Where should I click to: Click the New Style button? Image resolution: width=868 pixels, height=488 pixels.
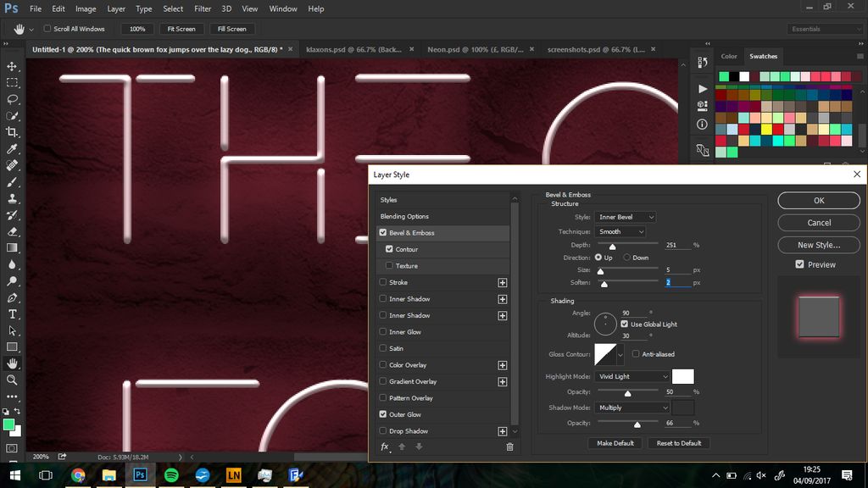click(x=818, y=245)
